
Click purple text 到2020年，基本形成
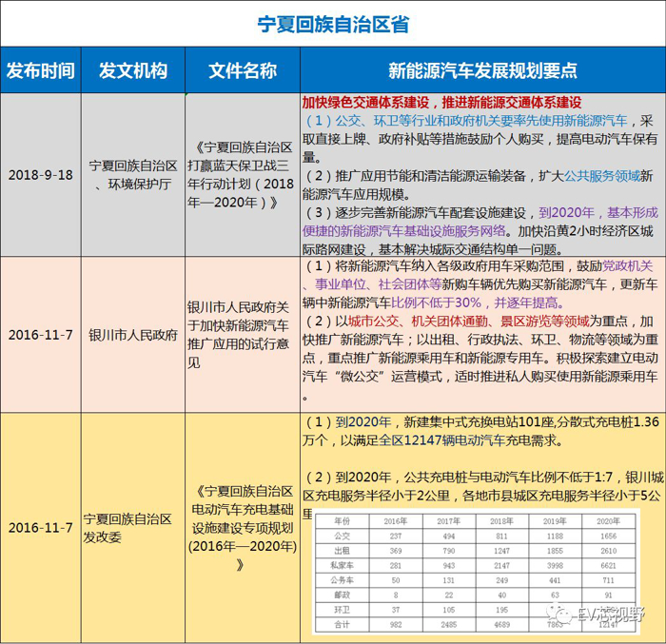coord(598,212)
